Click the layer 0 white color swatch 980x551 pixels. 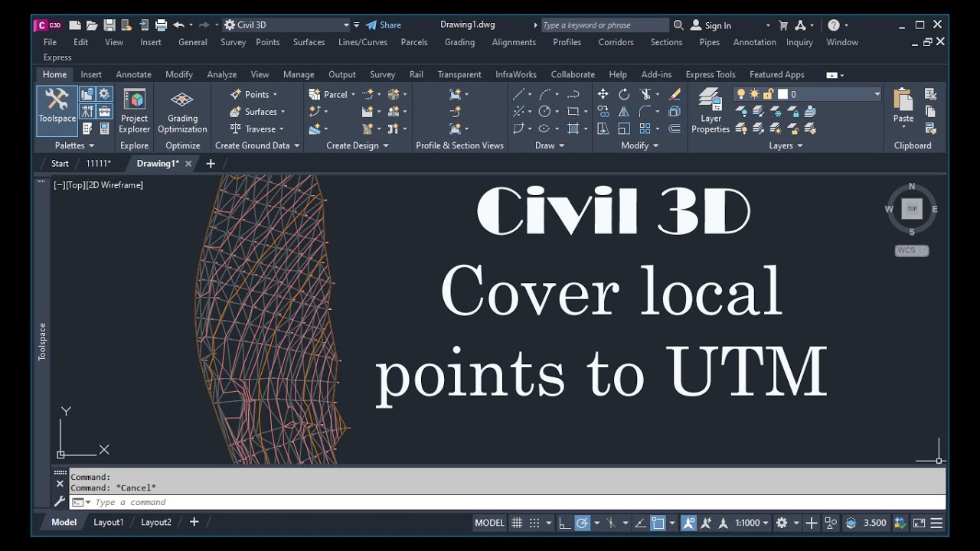pos(782,94)
